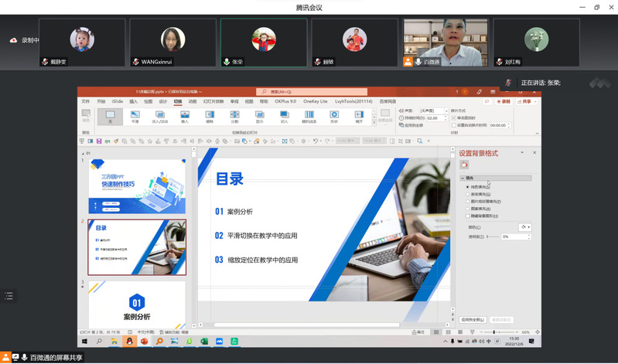The height and width of the screenshot is (364, 618).
Task: Select the 平滑 (Morph) transition icon
Action: pos(135,116)
